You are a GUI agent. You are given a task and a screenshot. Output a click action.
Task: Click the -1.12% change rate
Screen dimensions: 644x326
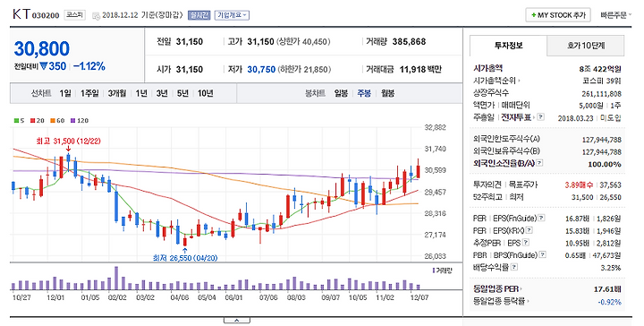[89, 66]
